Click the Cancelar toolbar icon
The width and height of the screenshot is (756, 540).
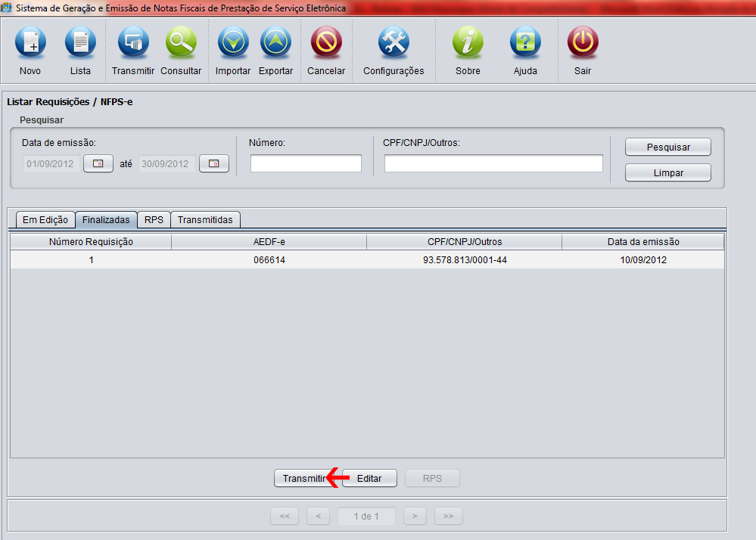[326, 42]
